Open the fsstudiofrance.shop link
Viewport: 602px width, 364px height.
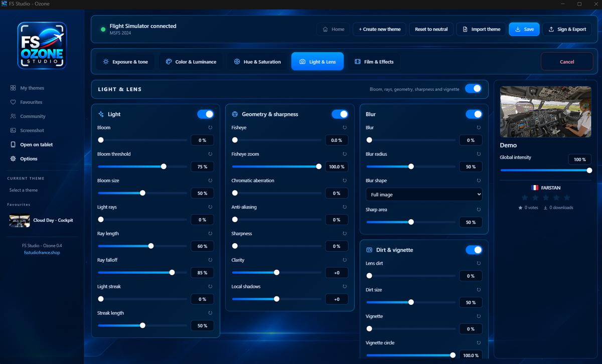coord(42,253)
